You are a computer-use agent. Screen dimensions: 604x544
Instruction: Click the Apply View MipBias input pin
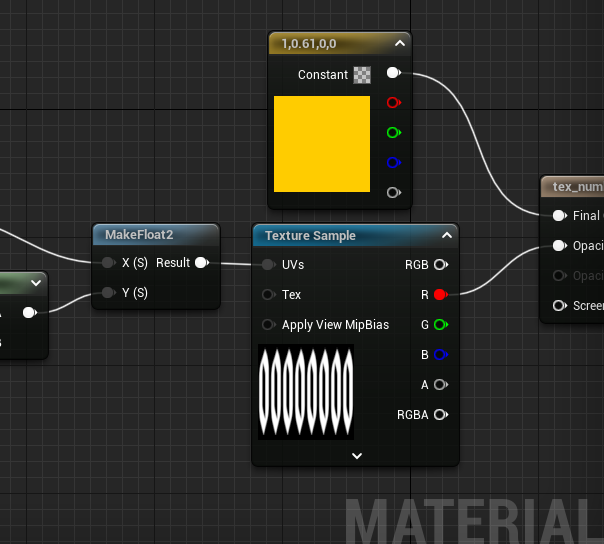pos(268,325)
